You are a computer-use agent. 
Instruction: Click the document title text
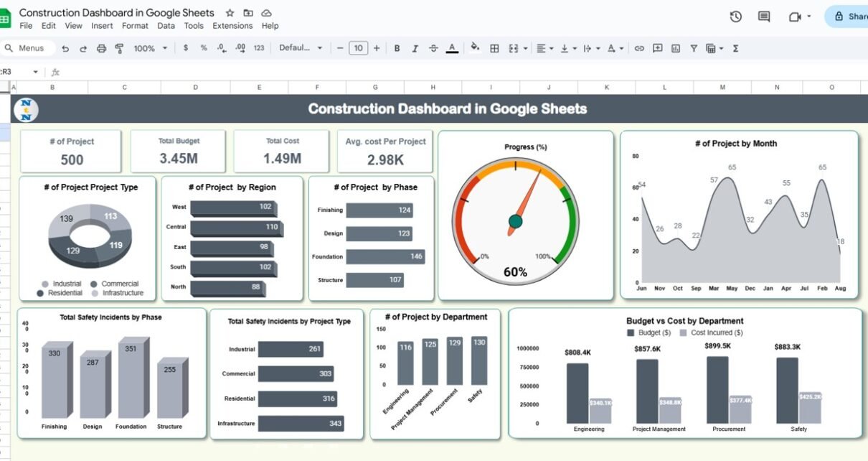116,13
